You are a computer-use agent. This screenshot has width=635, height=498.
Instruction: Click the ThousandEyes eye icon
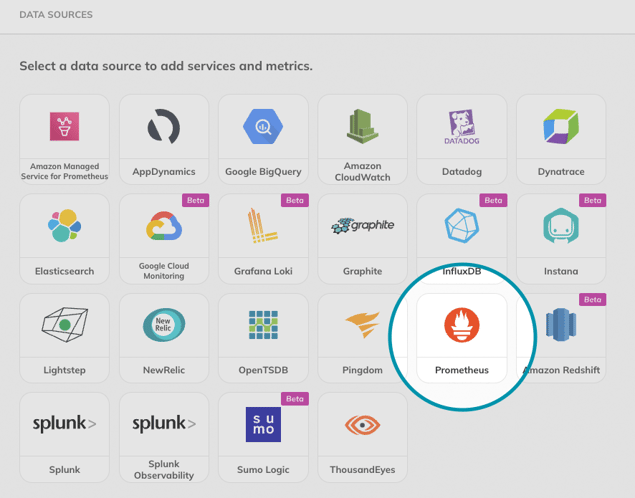362,425
